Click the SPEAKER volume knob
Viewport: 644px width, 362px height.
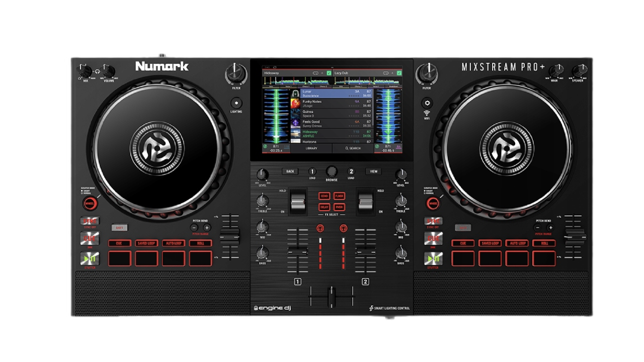[580, 71]
